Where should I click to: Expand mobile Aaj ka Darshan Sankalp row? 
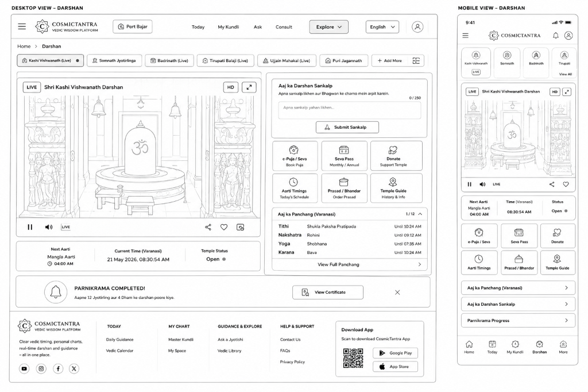pos(518,304)
